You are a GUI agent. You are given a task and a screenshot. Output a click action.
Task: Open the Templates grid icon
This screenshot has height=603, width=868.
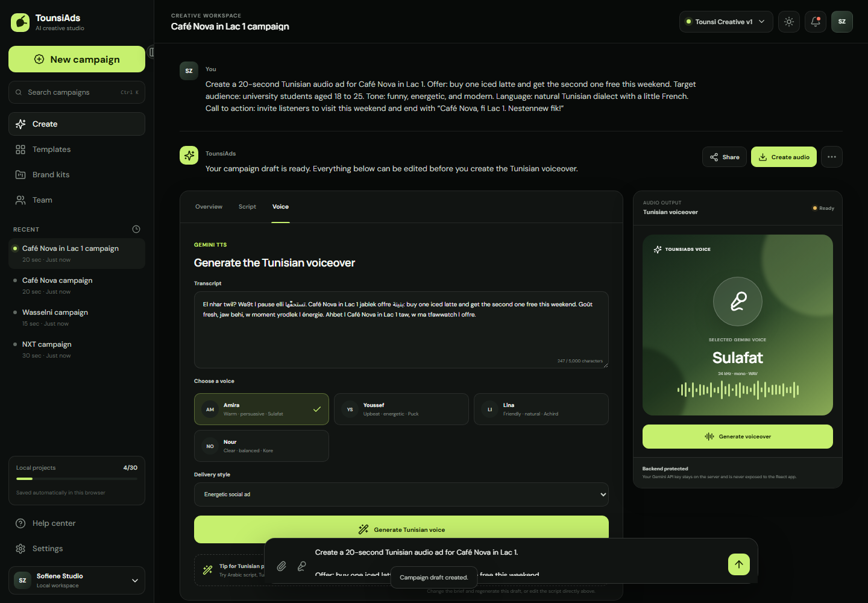[x=20, y=150]
